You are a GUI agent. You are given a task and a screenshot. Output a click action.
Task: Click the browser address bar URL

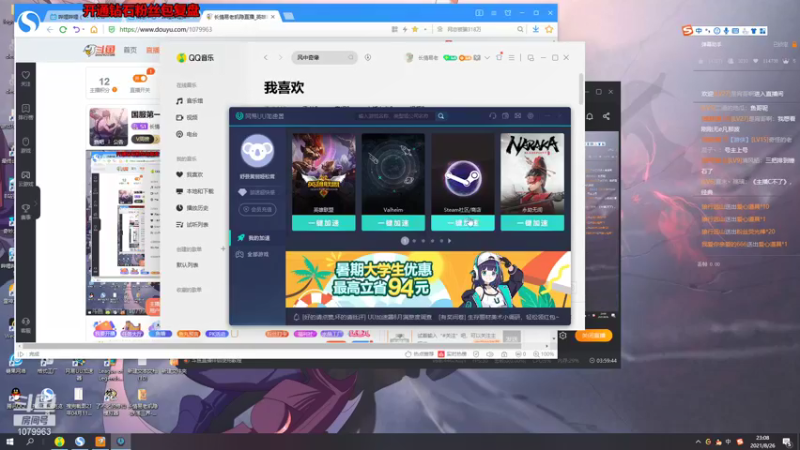coord(166,30)
